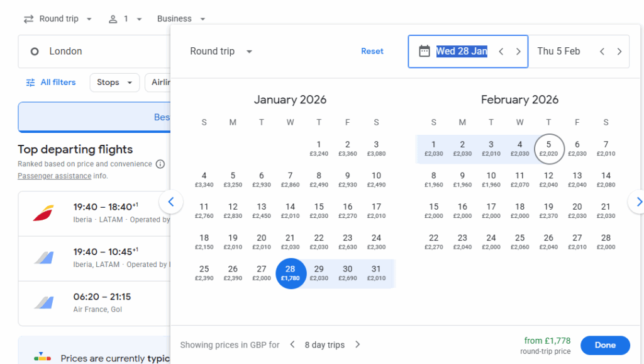The image size is (644, 364).
Task: Confirm dates with Done button
Action: click(604, 345)
